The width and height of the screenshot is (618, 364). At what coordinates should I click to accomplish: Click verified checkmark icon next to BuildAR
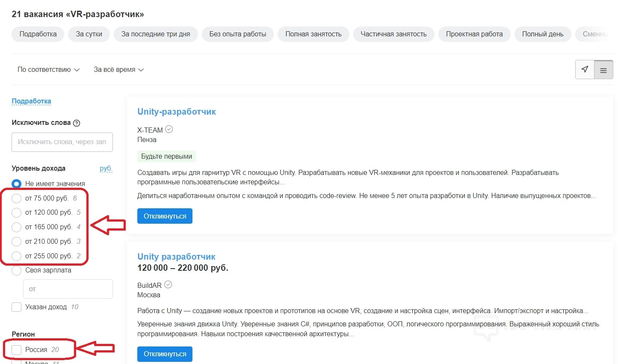coord(168,284)
